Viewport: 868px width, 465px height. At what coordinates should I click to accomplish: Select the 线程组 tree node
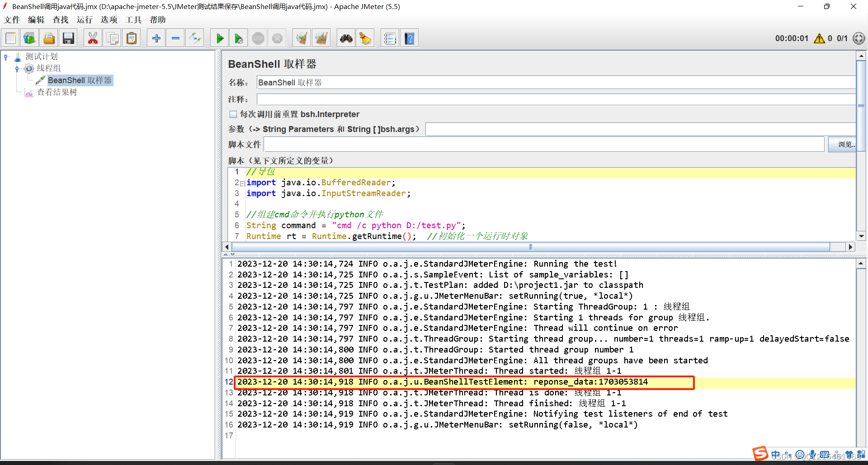tap(48, 68)
